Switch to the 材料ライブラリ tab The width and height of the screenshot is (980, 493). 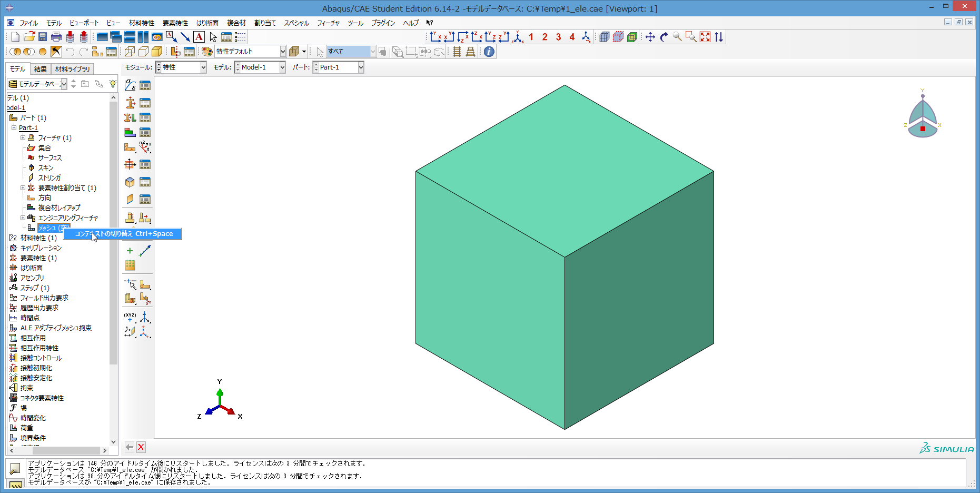72,69
